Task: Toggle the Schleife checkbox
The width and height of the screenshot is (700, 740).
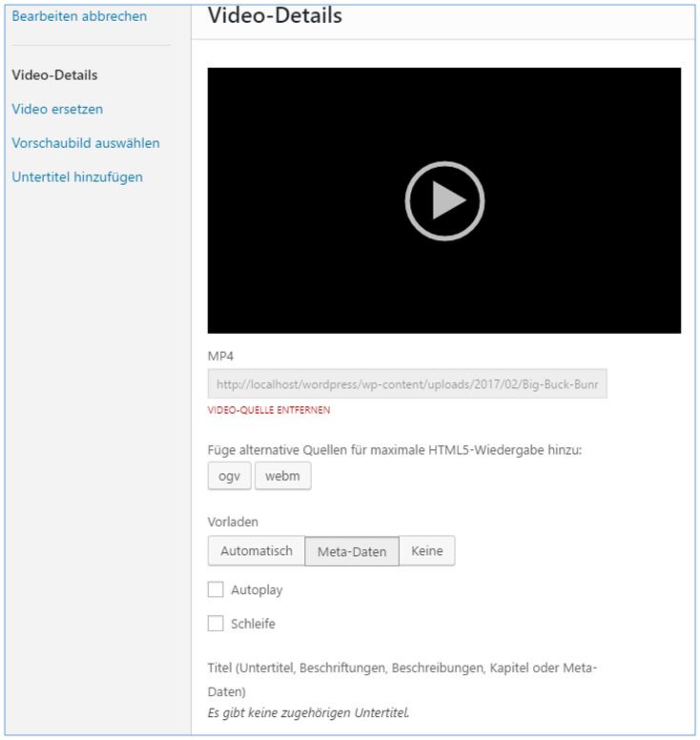Action: click(216, 624)
